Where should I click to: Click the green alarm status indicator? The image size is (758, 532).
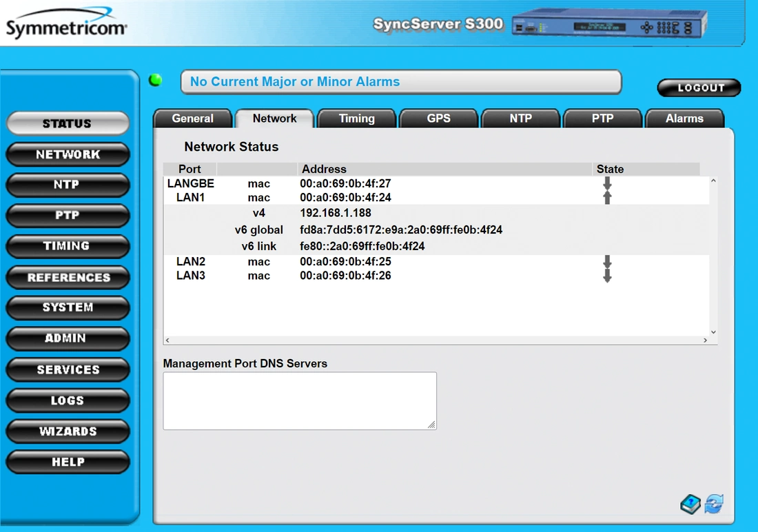(155, 80)
